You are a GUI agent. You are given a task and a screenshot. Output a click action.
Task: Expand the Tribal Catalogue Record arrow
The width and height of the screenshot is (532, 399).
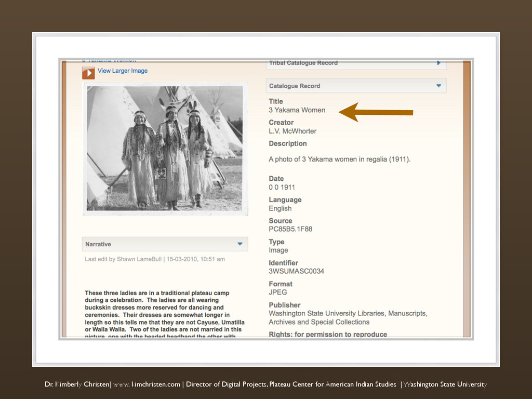click(438, 63)
